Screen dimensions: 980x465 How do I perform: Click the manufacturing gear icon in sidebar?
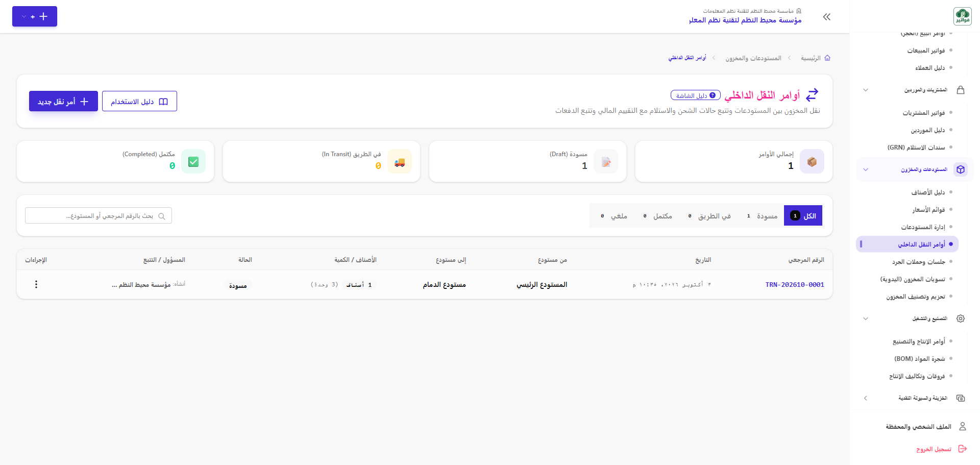[961, 319]
